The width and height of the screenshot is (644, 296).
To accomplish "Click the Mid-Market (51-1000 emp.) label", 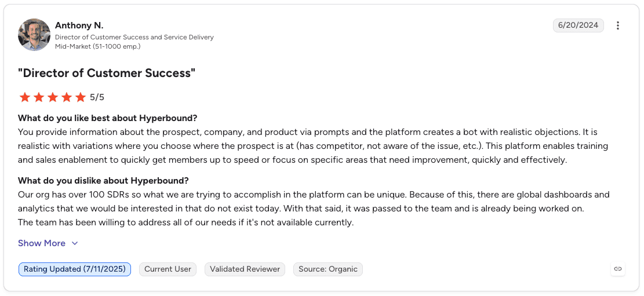I will click(x=98, y=46).
